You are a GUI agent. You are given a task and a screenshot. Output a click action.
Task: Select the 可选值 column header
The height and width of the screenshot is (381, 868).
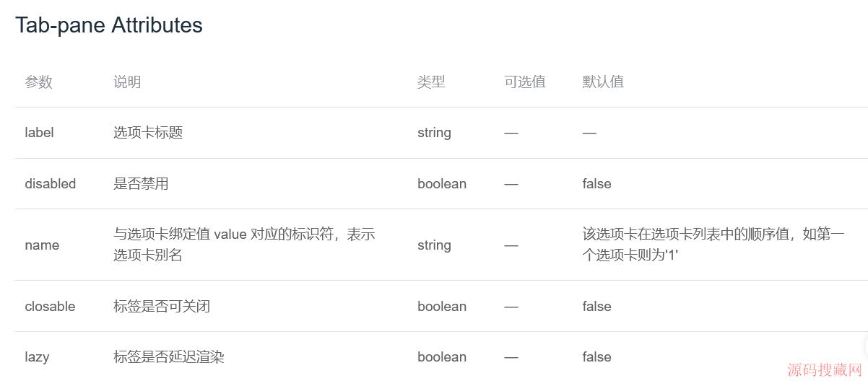tap(525, 82)
